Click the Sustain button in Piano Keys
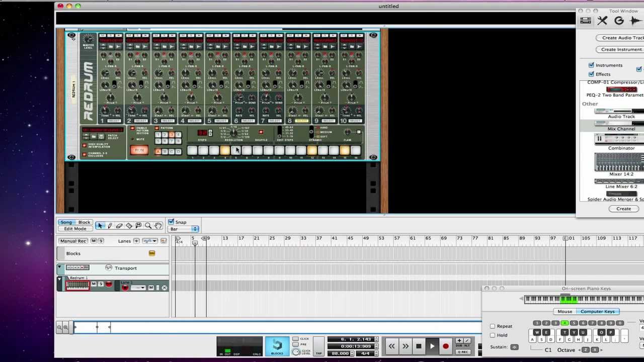The image size is (644, 362). tap(514, 347)
